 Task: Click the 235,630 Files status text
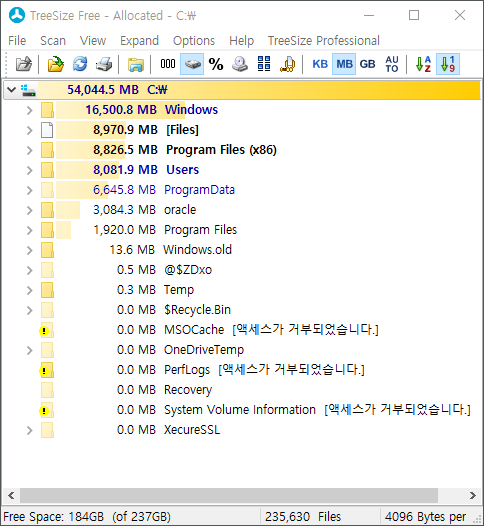(303, 517)
